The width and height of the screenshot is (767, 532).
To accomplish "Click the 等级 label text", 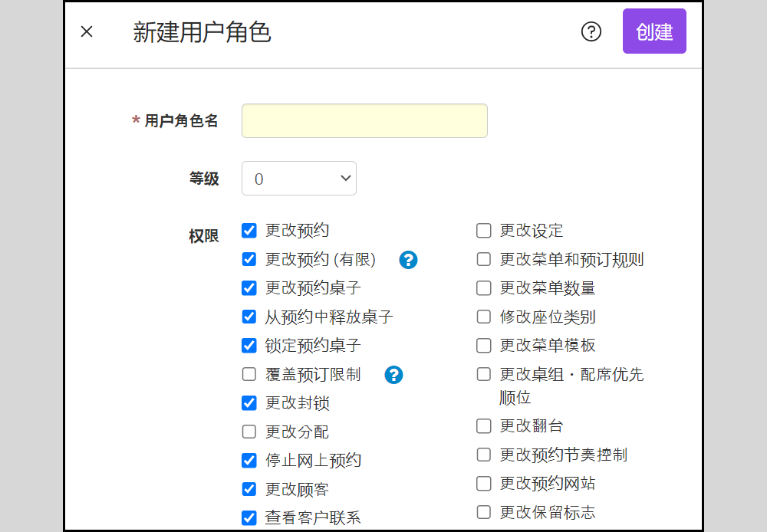I will pyautogui.click(x=204, y=179).
